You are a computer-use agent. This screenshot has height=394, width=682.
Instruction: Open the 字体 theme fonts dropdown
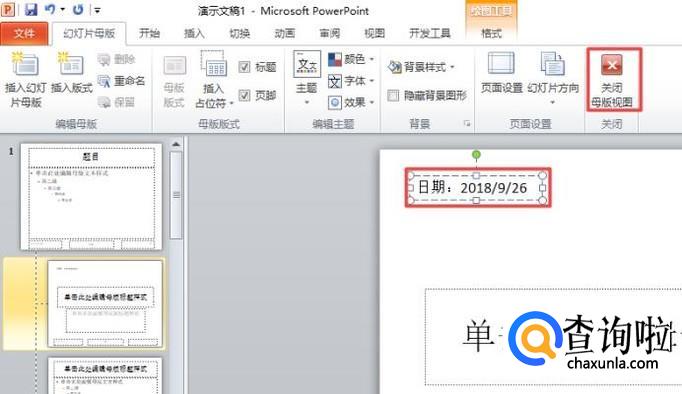(x=351, y=81)
